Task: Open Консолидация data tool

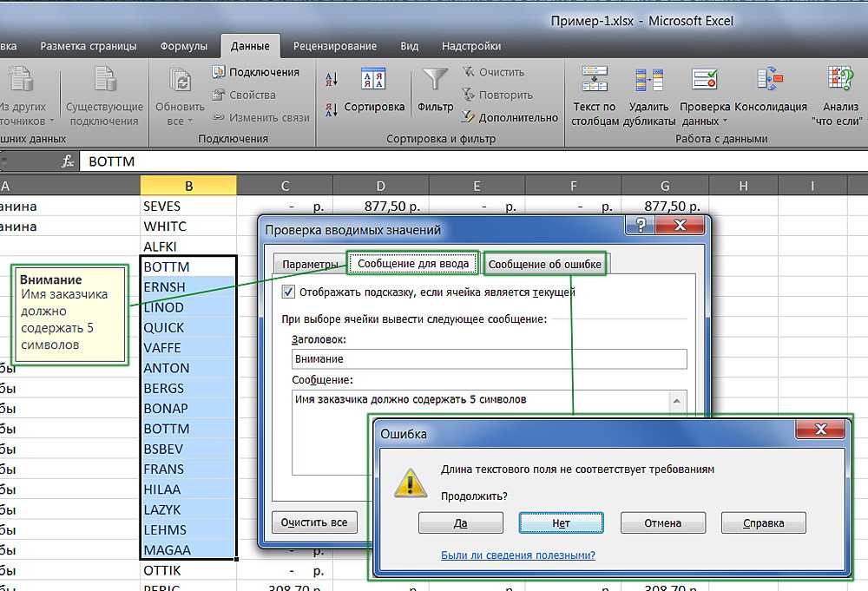Action: pos(771,89)
